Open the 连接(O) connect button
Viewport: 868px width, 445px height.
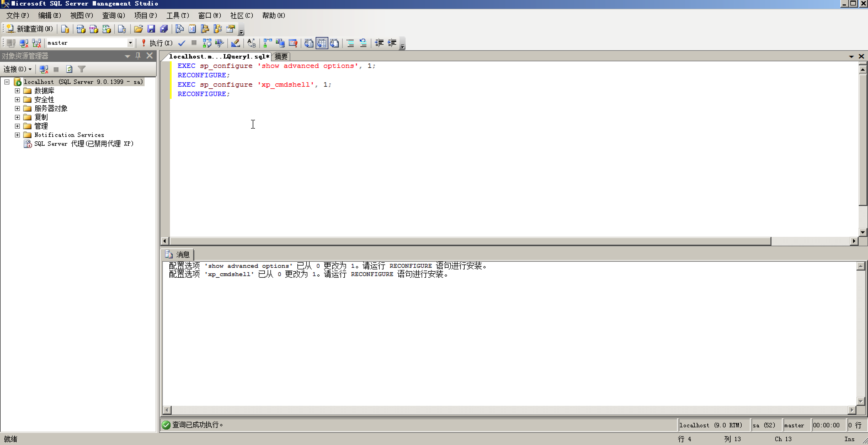point(17,69)
